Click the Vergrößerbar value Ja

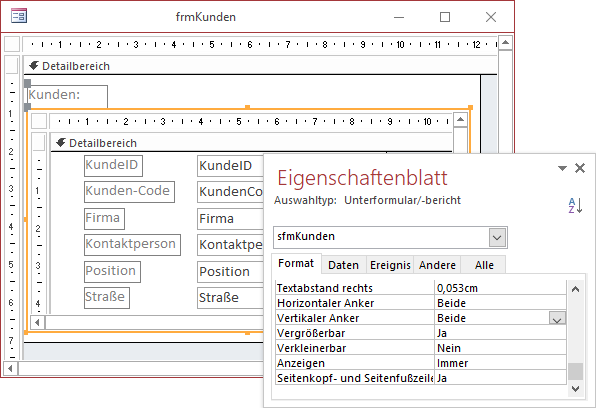(x=500, y=333)
